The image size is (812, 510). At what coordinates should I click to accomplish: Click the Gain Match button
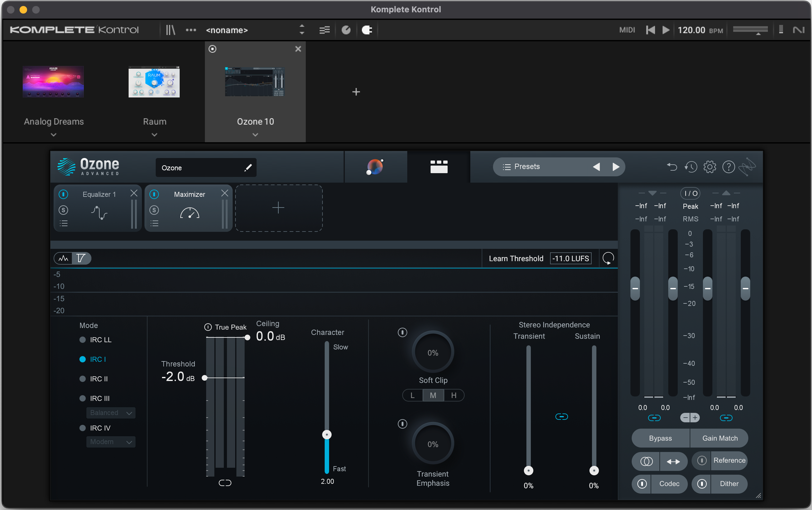tap(720, 438)
